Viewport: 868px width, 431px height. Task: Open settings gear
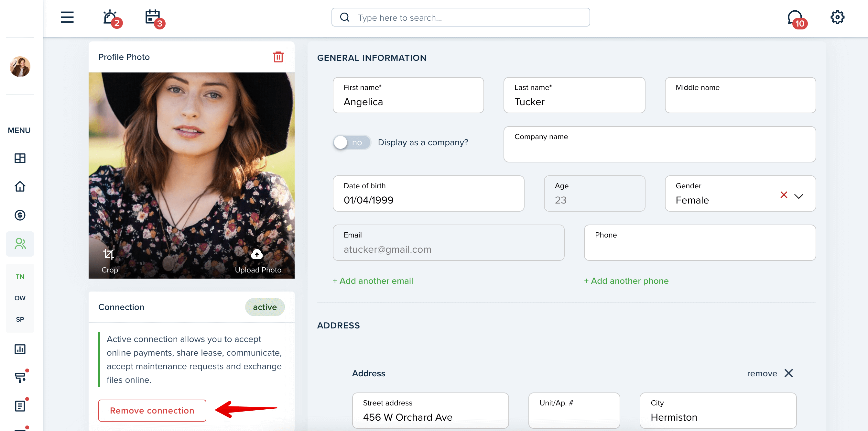(837, 17)
